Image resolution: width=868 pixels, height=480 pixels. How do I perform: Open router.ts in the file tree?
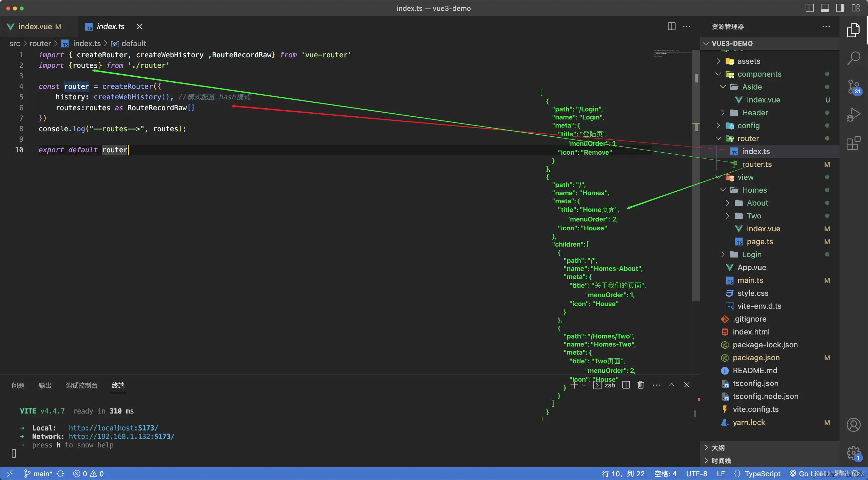(756, 164)
